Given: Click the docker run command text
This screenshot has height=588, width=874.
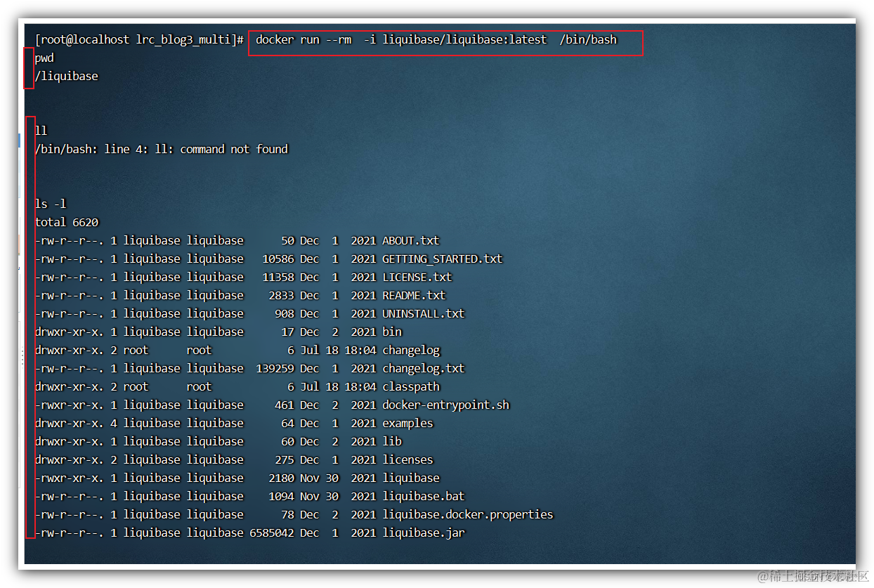Looking at the screenshot, I should [436, 40].
